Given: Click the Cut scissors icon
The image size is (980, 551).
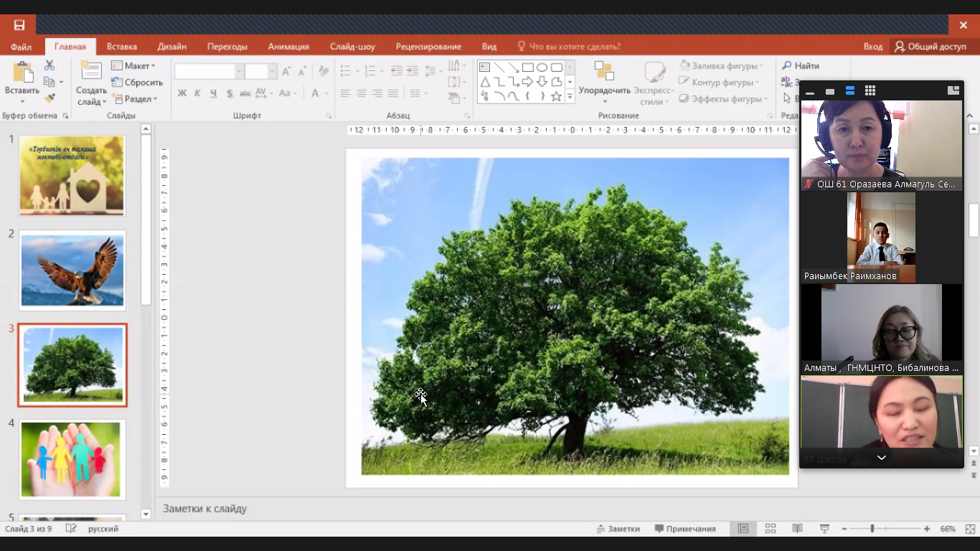Looking at the screenshot, I should click(50, 65).
